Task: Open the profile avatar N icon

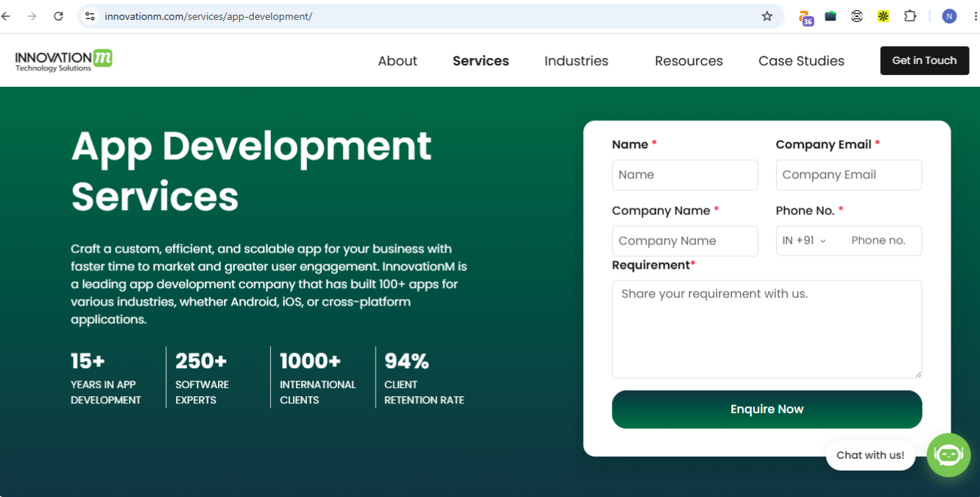Action: [950, 16]
